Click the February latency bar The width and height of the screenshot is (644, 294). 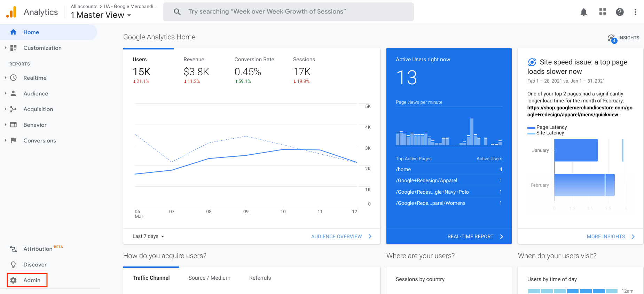pyautogui.click(x=584, y=185)
